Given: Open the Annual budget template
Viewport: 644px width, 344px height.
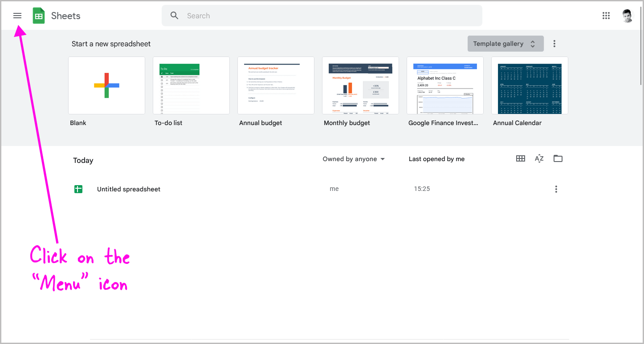Looking at the screenshot, I should click(x=276, y=85).
